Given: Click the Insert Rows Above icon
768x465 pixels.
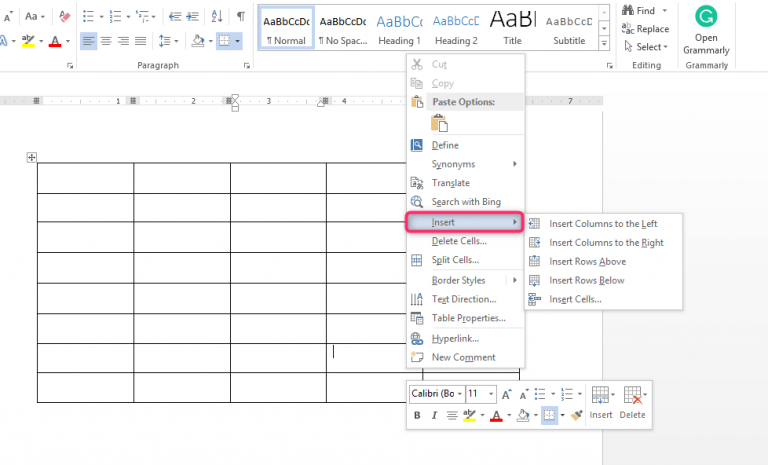Looking at the screenshot, I should (x=535, y=261).
